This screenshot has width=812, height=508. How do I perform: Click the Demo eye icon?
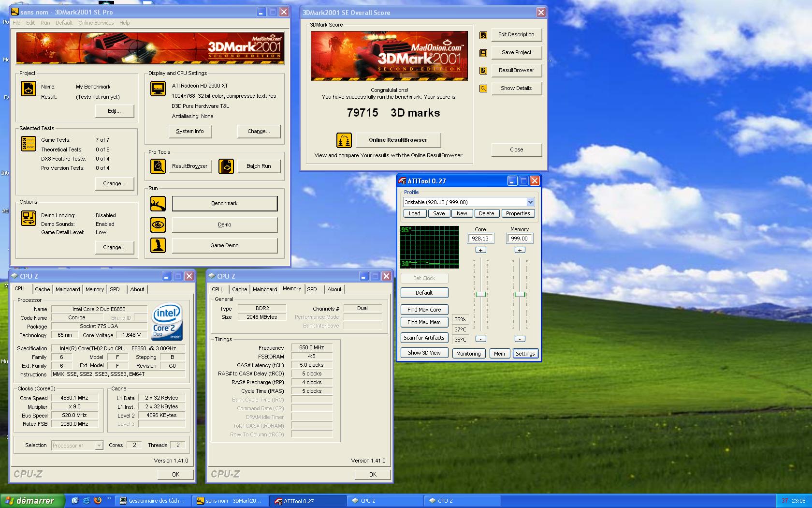[158, 224]
